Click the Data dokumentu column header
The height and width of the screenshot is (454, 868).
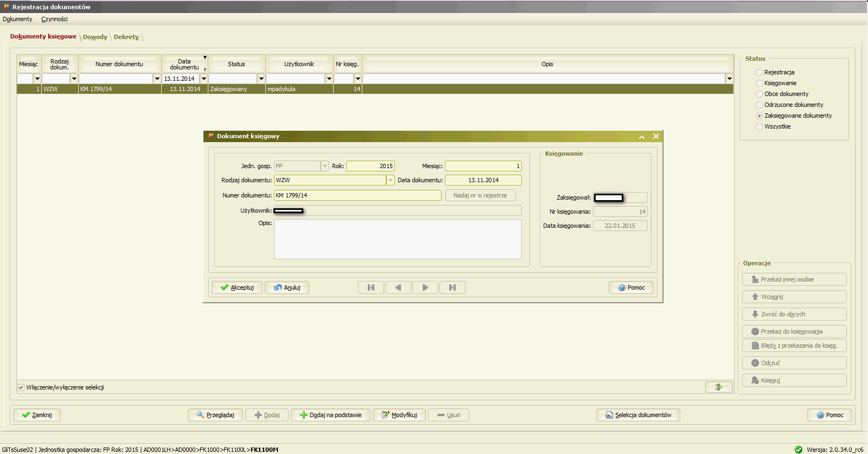[x=184, y=64]
